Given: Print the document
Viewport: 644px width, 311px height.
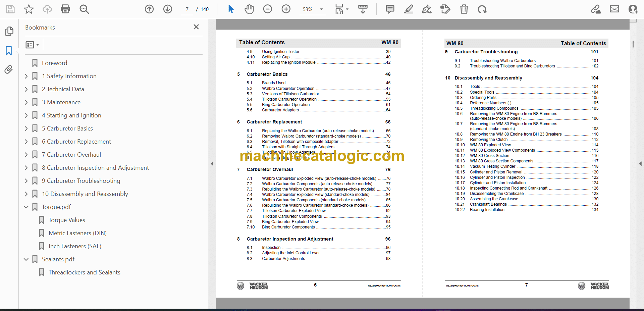Looking at the screenshot, I should point(65,9).
